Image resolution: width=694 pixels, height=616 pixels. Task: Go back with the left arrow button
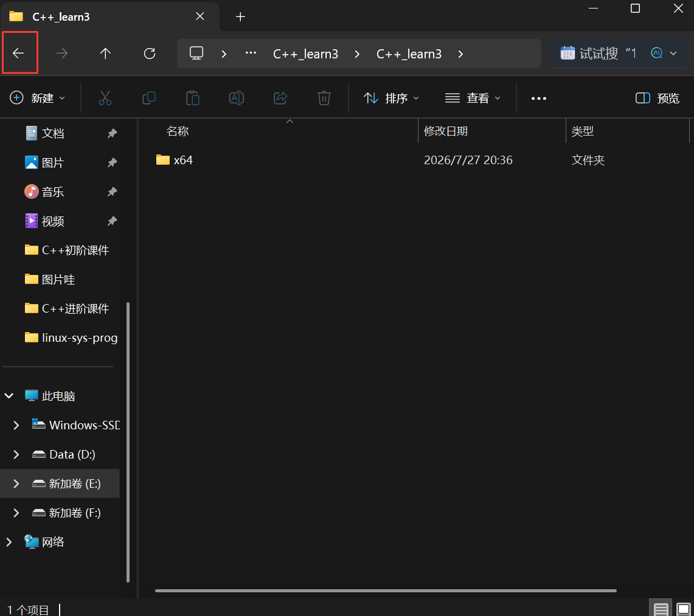[18, 54]
